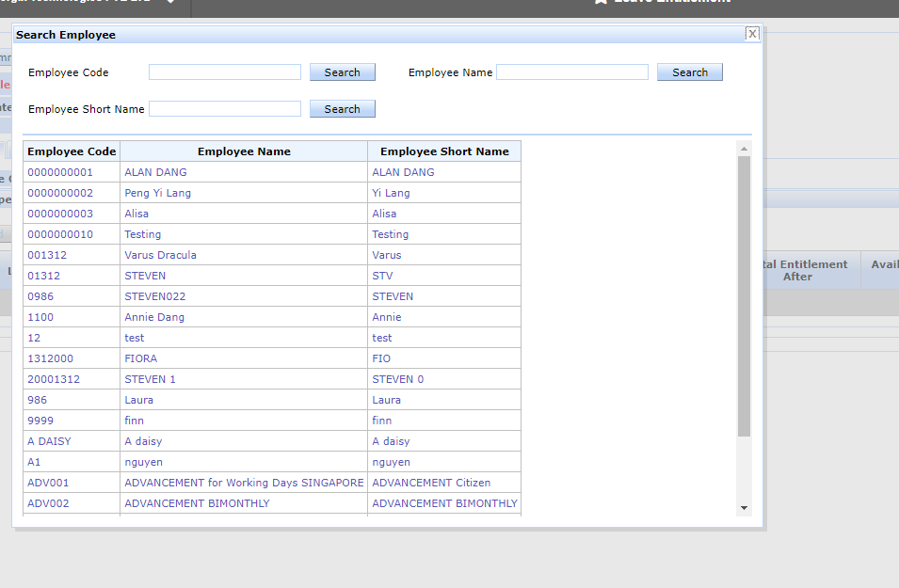899x588 pixels.
Task: Choose short name STEVEN 0
Action: pos(397,379)
